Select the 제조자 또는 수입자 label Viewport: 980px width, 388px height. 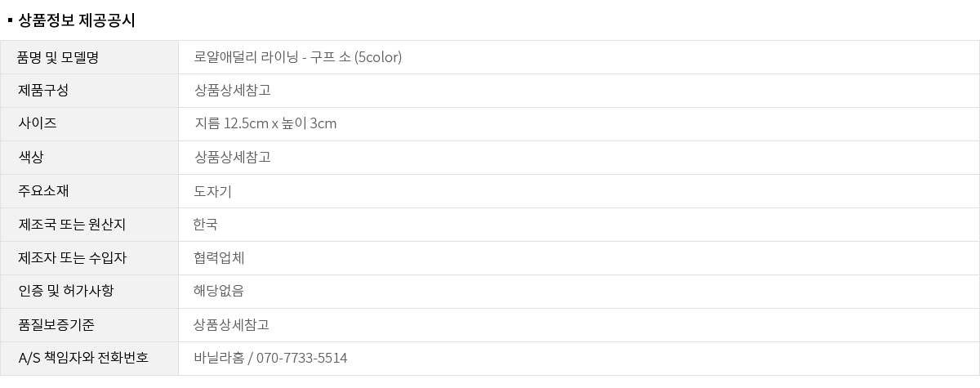72,258
